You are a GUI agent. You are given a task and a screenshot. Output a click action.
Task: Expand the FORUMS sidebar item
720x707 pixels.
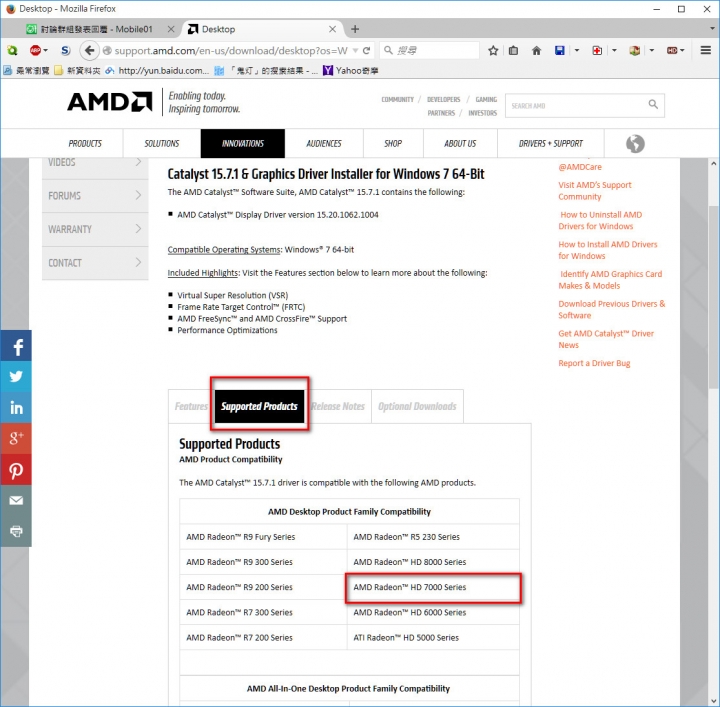pos(95,196)
